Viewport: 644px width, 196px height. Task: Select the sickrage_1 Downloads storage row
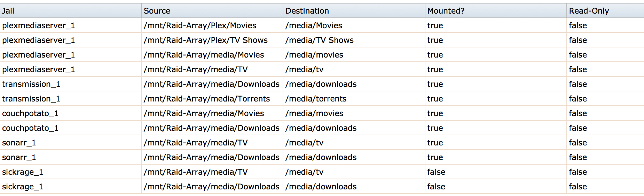click(x=322, y=187)
